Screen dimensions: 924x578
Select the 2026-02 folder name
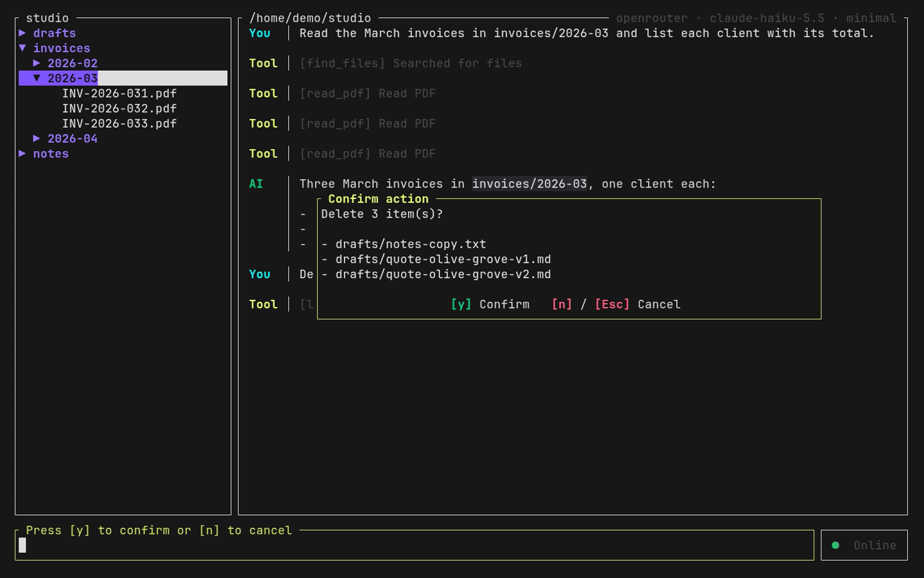click(73, 63)
